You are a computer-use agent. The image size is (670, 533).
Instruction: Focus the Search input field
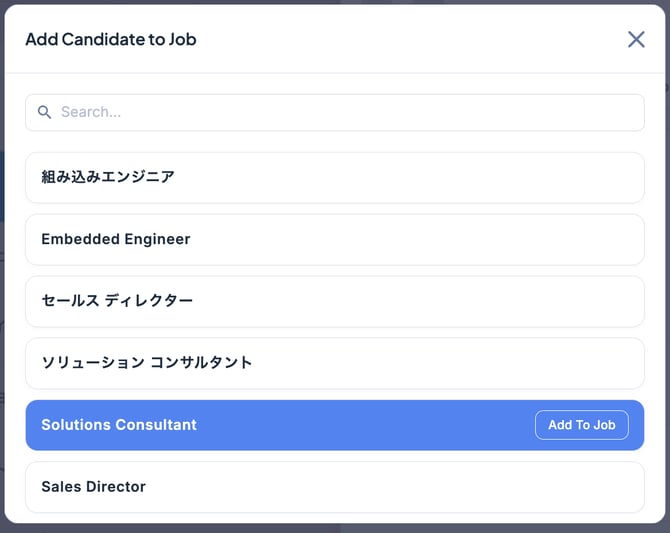tap(340, 112)
